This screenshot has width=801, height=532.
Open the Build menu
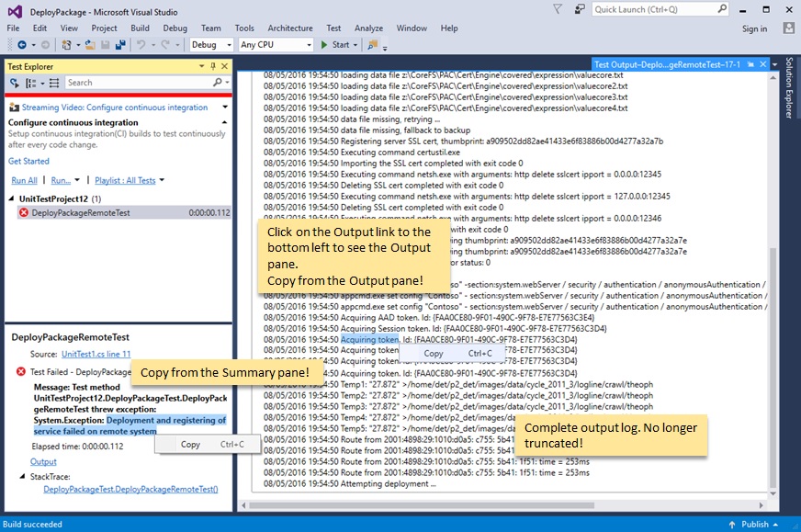click(x=140, y=28)
